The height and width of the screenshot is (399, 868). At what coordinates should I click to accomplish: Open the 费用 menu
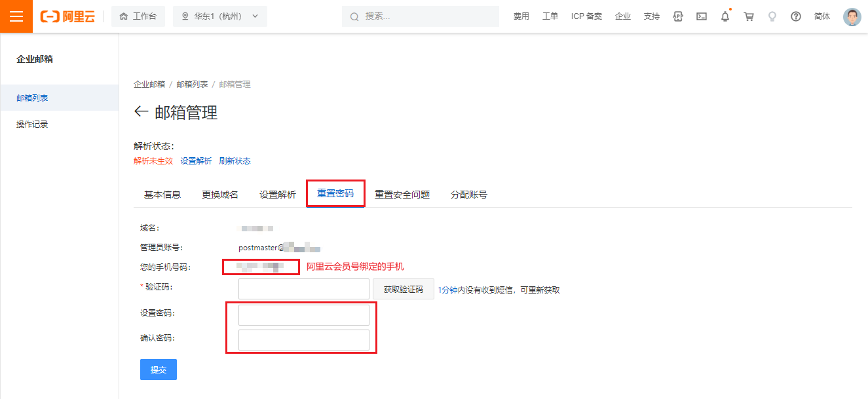(x=521, y=16)
